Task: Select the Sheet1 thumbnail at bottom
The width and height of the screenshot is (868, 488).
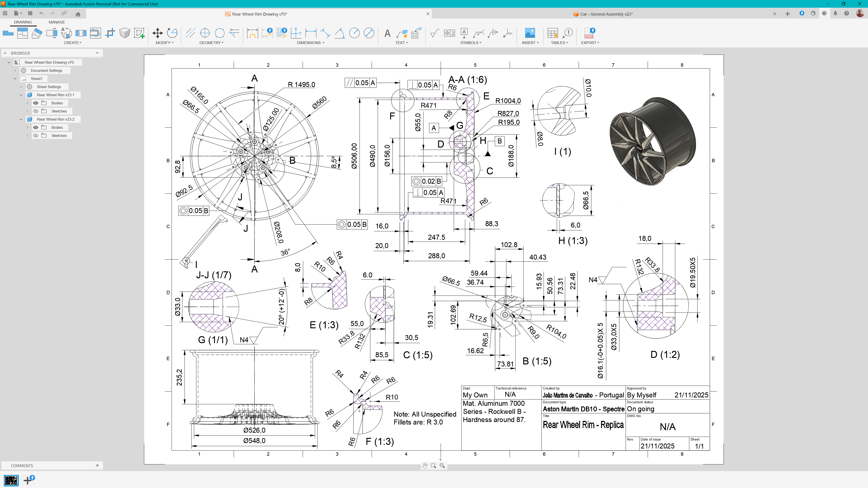Action: (x=11, y=480)
